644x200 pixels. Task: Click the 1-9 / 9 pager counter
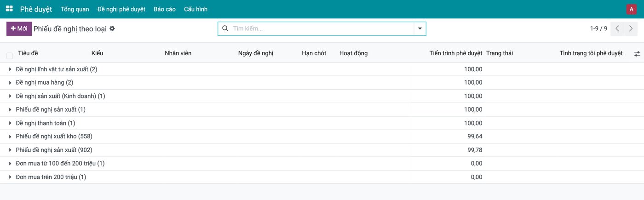(x=598, y=29)
